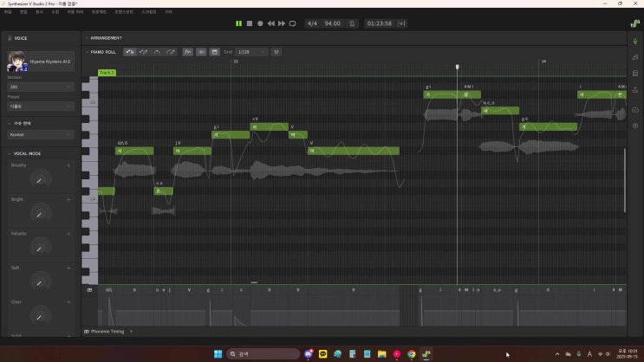Open the first menu in the menu bar
Image resolution: width=644 pixels, height=362 pixels.
(7, 12)
